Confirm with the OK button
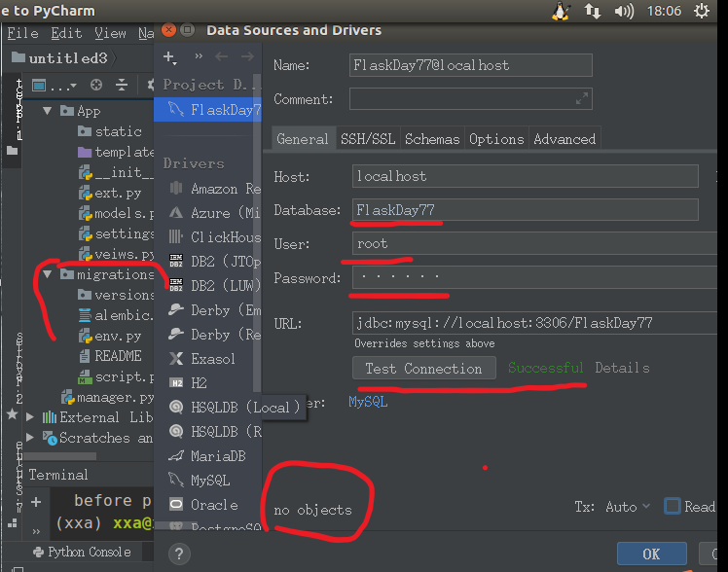728x572 pixels. click(651, 554)
